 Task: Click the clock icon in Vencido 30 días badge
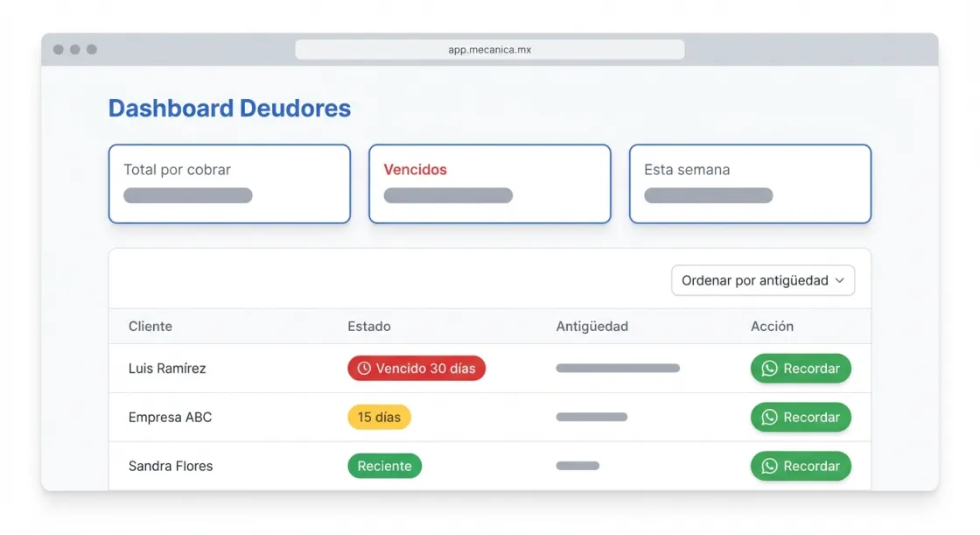[x=364, y=369]
